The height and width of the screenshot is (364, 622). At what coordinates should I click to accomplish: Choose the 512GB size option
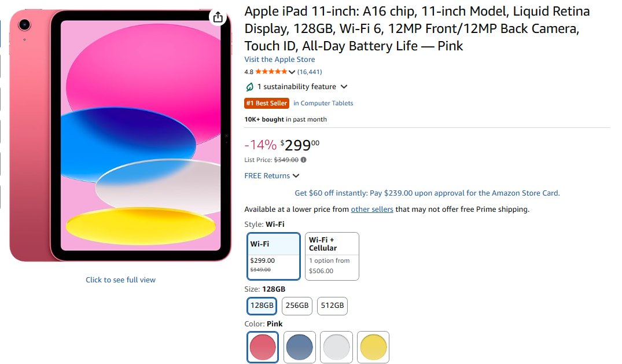[332, 306]
